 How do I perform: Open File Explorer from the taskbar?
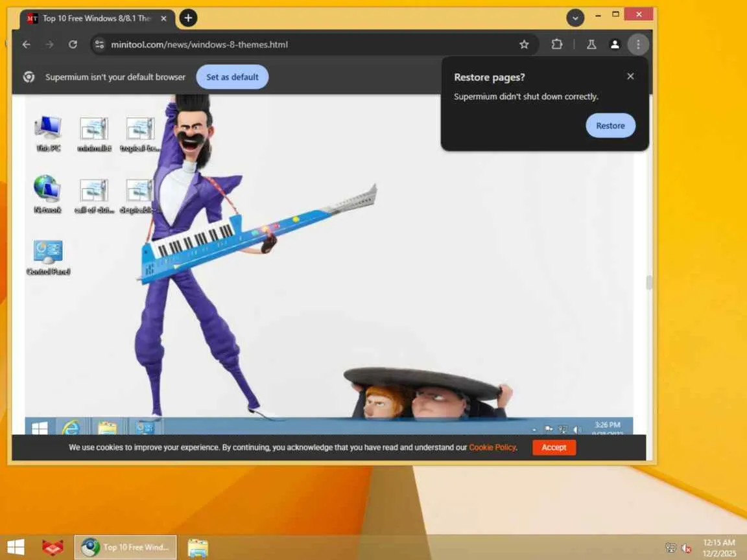198,548
